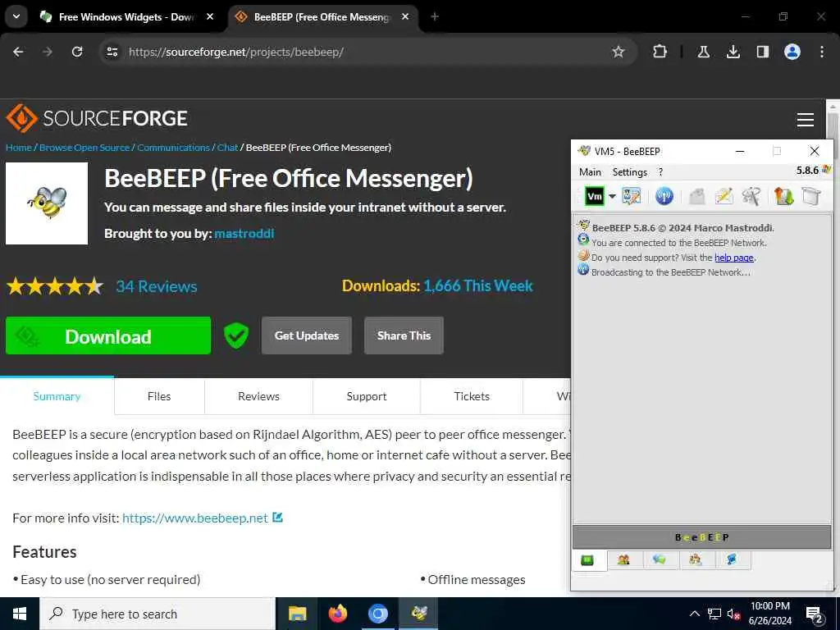Screen dimensions: 840x630
Task: Click the Chrome labs flask icon
Action: [x=703, y=52]
